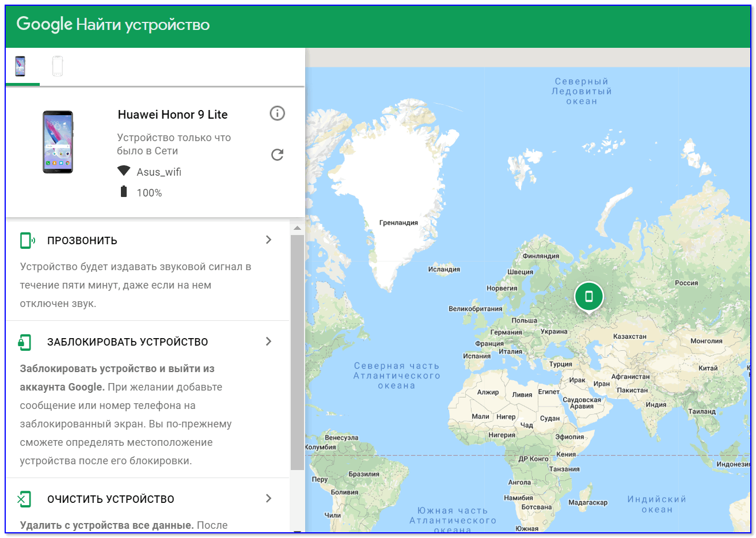Click the lock device icon

click(25, 342)
